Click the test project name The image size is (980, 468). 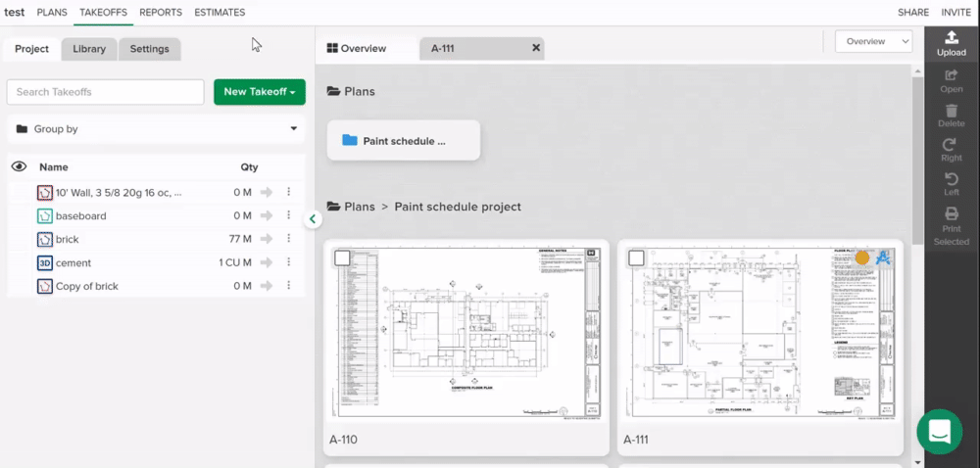(x=15, y=13)
